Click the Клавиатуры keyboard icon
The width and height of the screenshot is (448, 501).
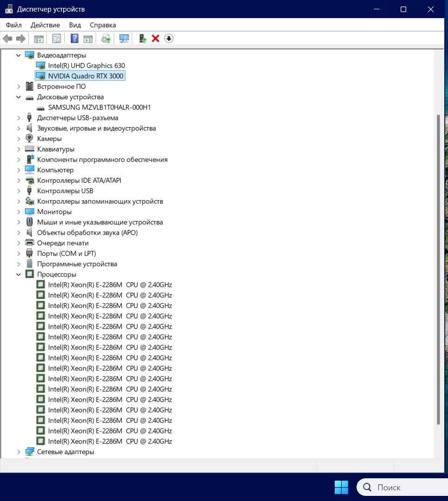coord(29,149)
